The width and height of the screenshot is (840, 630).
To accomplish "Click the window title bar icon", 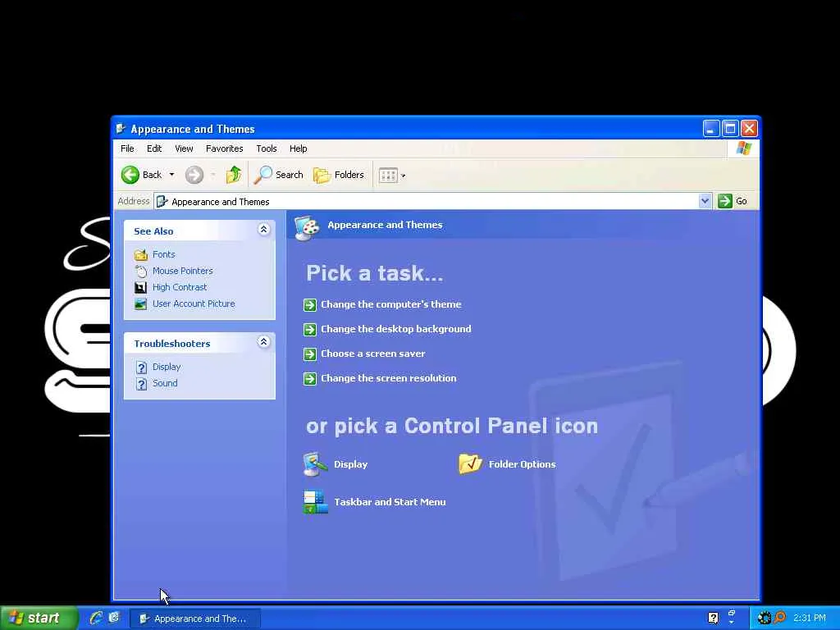I will tap(121, 129).
